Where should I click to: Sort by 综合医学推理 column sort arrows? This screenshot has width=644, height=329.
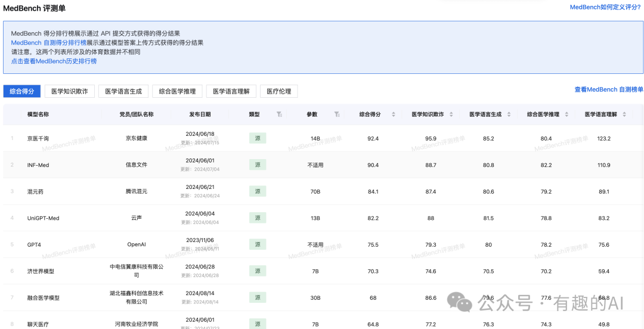[567, 114]
